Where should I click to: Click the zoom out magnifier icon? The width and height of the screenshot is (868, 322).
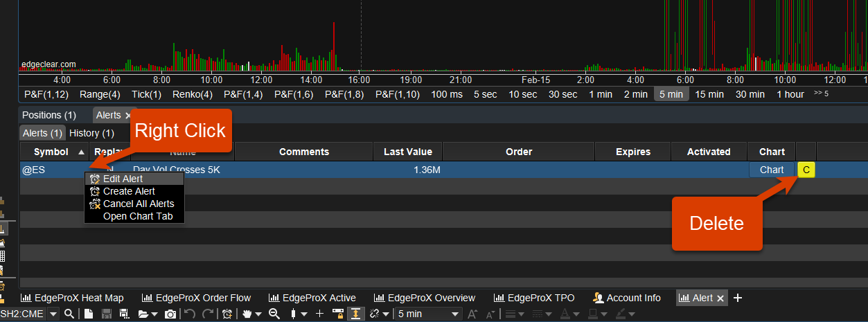tap(274, 314)
